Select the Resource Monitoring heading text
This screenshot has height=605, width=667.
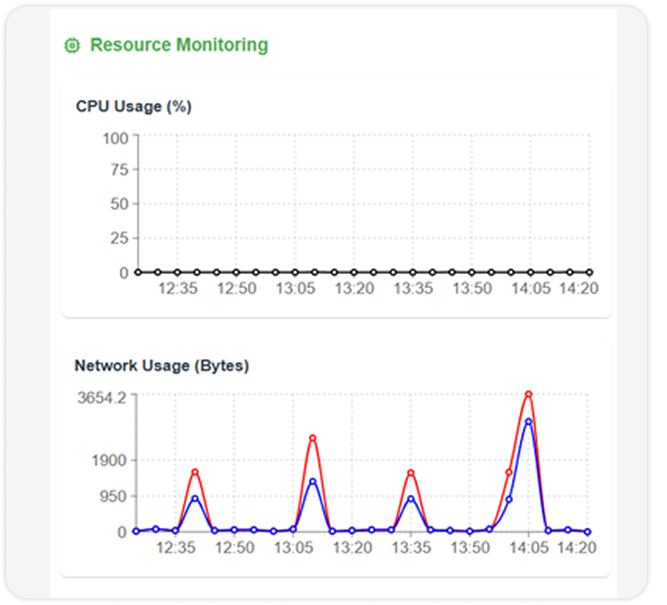(179, 45)
